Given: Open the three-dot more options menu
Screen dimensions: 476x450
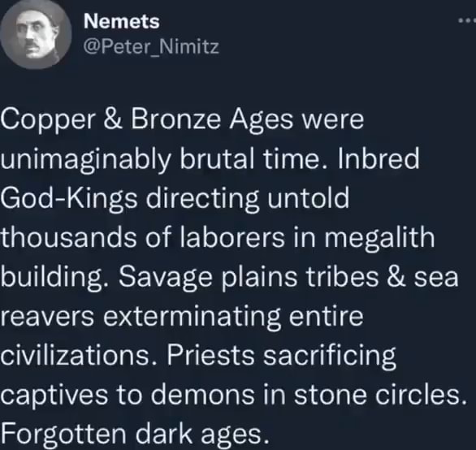Looking at the screenshot, I should 467,20.
